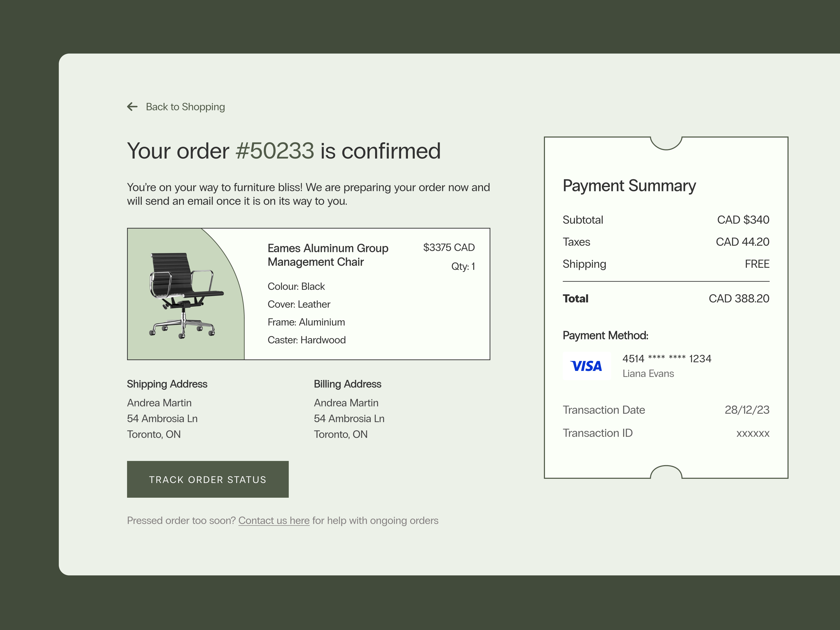840x630 pixels.
Task: Click the Subtotal amount CAD $340
Action: pos(743,219)
